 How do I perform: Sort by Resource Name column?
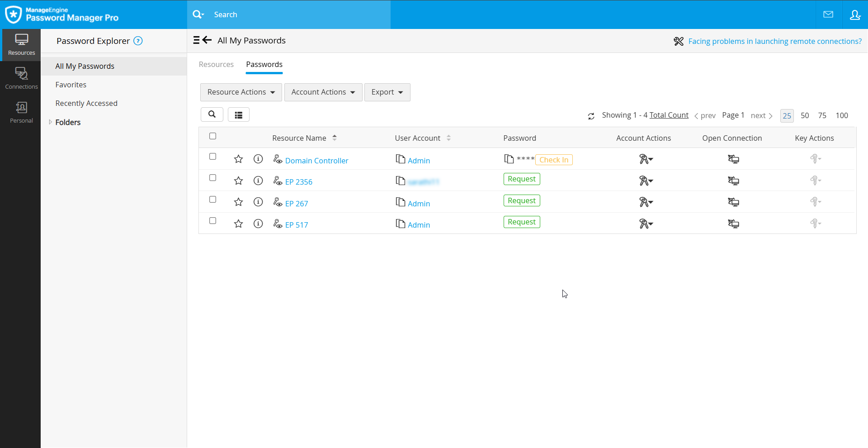click(304, 138)
